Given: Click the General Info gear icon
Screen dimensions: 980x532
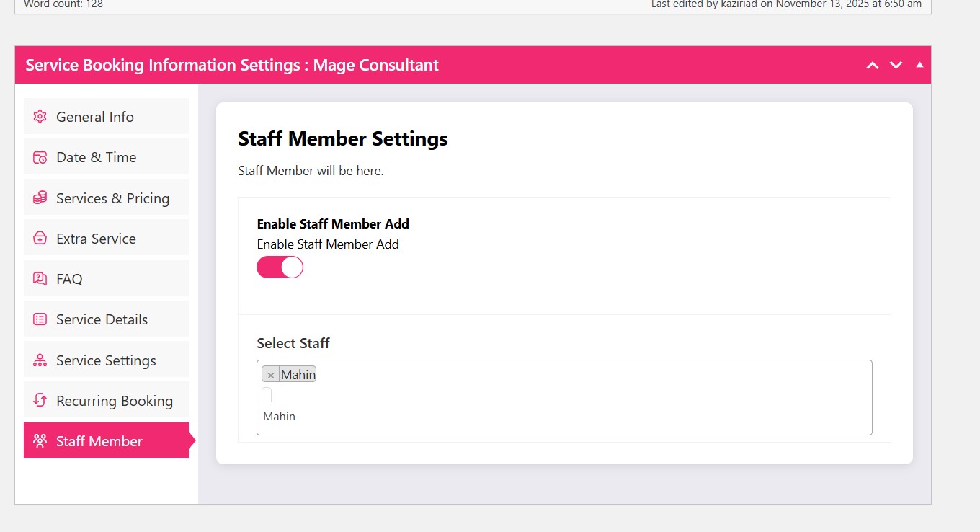Looking at the screenshot, I should (x=40, y=117).
